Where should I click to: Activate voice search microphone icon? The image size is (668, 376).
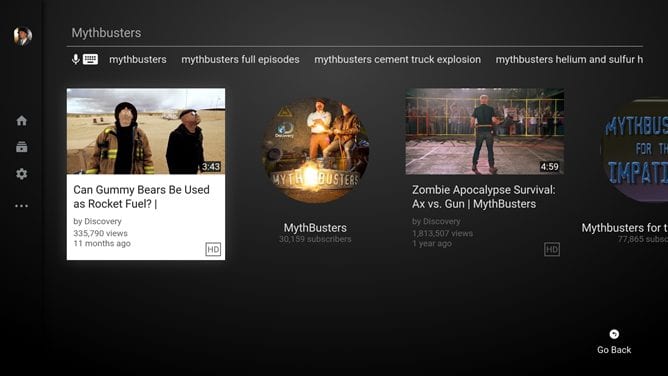[x=76, y=59]
